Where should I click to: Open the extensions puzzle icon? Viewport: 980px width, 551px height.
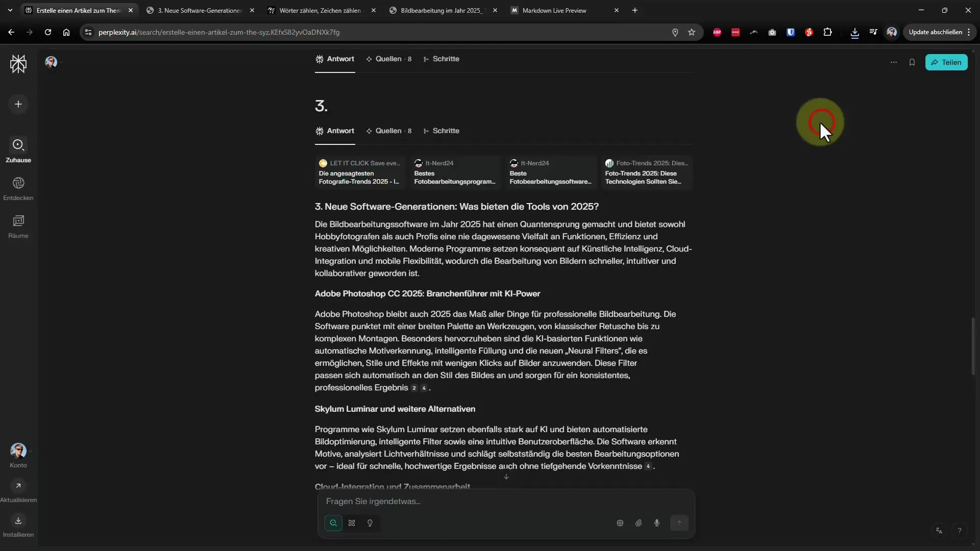click(x=827, y=32)
